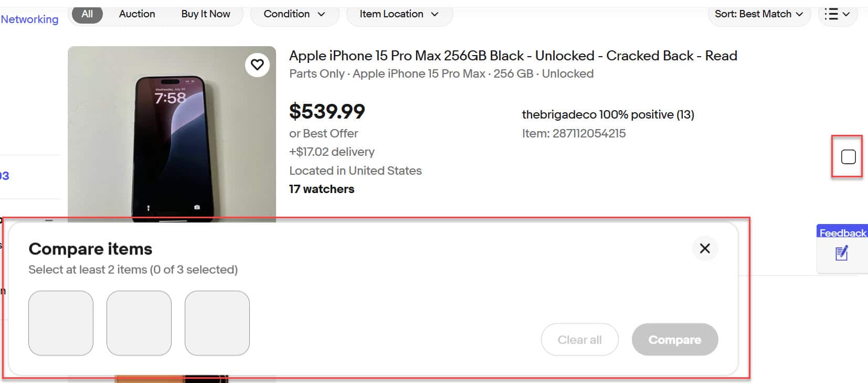Screen dimensions: 868x383
Task: Select the second empty compare slot
Action: [139, 323]
